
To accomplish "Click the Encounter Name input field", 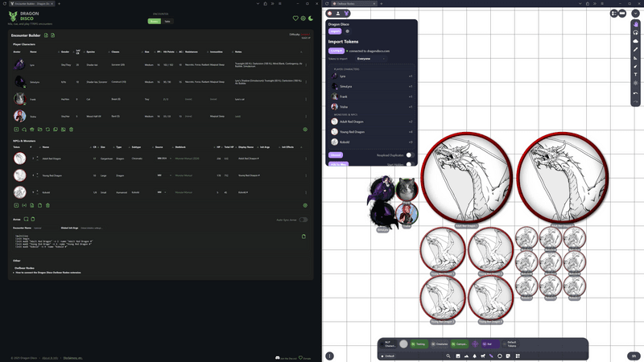I will [45, 228].
